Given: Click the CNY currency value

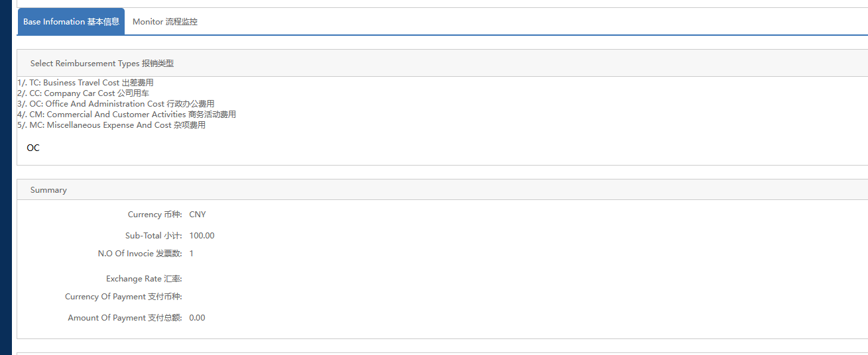Looking at the screenshot, I should 198,215.
